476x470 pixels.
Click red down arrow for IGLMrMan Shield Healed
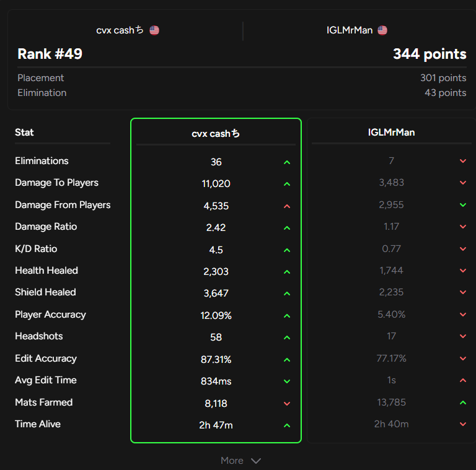[x=463, y=292]
